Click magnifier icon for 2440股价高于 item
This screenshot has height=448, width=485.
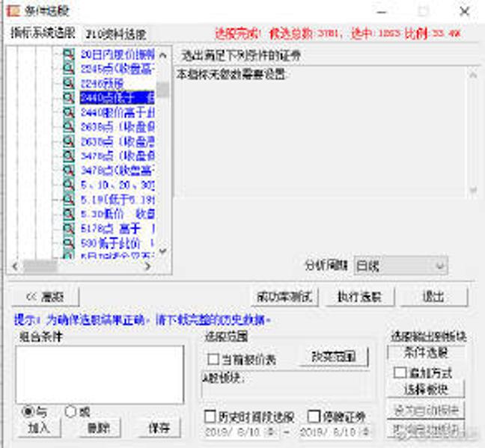click(x=68, y=112)
